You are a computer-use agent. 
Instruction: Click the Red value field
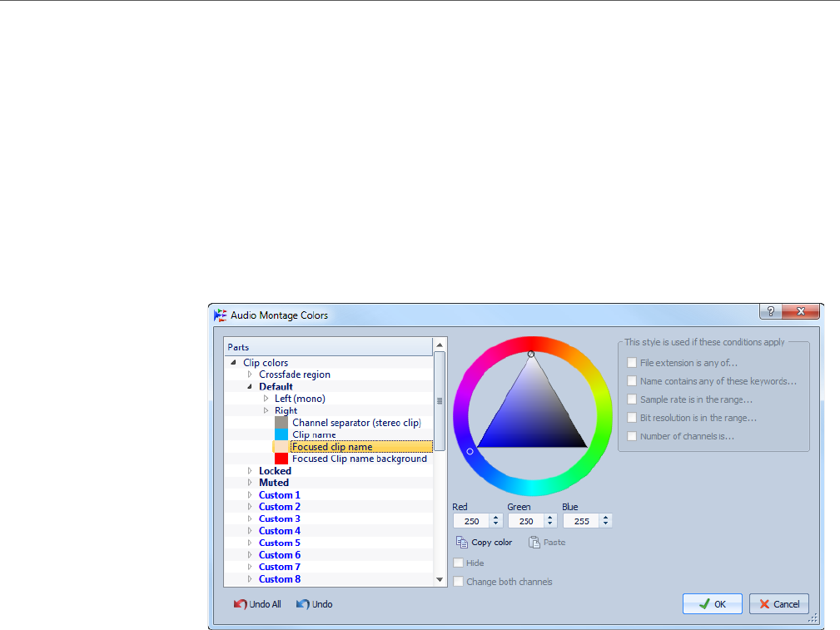click(472, 521)
